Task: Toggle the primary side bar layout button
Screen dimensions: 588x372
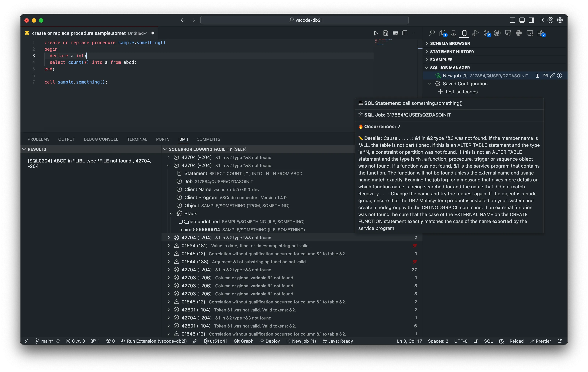Action: click(512, 20)
